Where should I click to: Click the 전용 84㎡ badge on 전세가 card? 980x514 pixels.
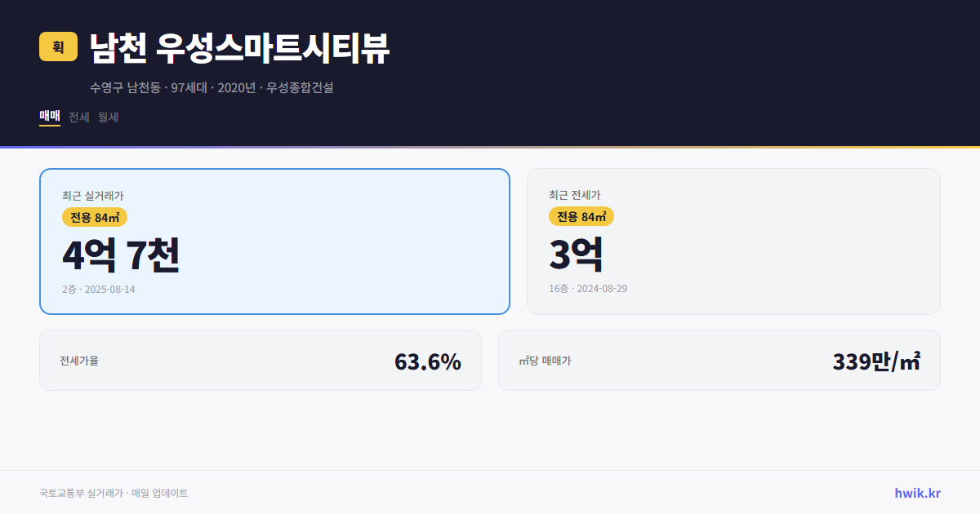(581, 217)
